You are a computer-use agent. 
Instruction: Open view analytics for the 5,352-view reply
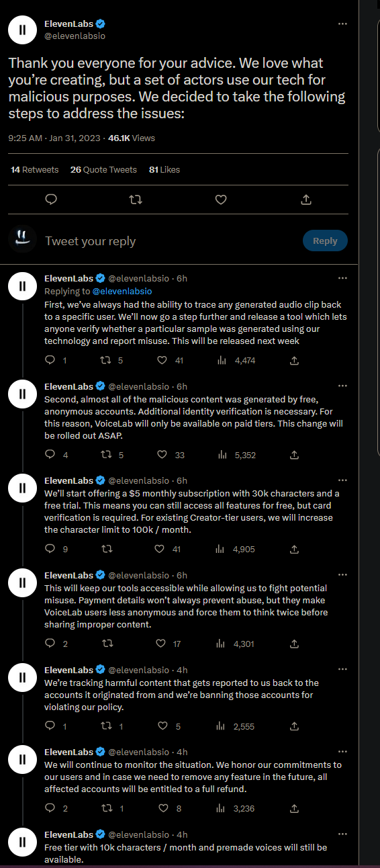[221, 455]
